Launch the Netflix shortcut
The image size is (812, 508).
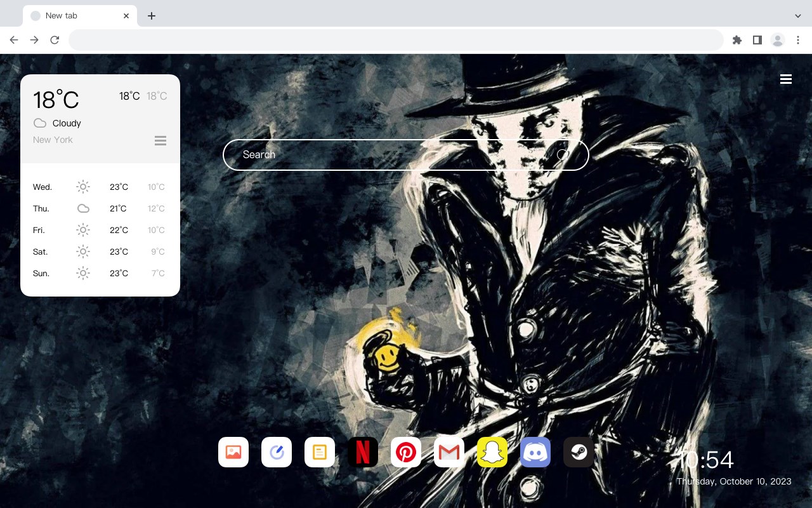[x=363, y=452]
